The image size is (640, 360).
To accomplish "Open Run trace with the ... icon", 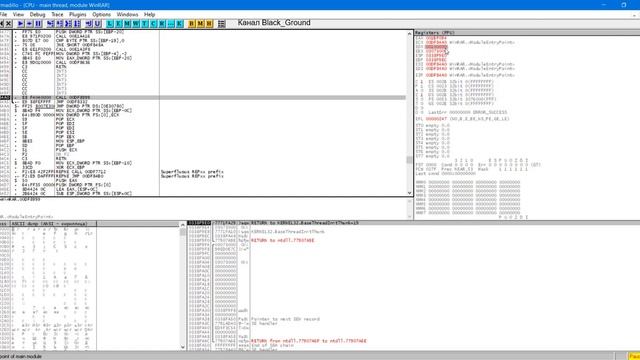I will (x=171, y=24).
